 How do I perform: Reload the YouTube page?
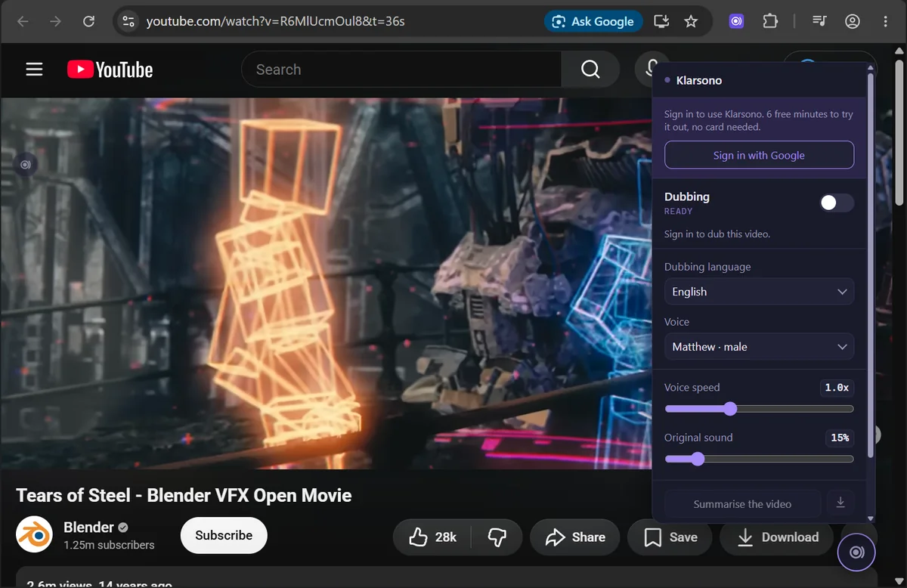pos(88,21)
